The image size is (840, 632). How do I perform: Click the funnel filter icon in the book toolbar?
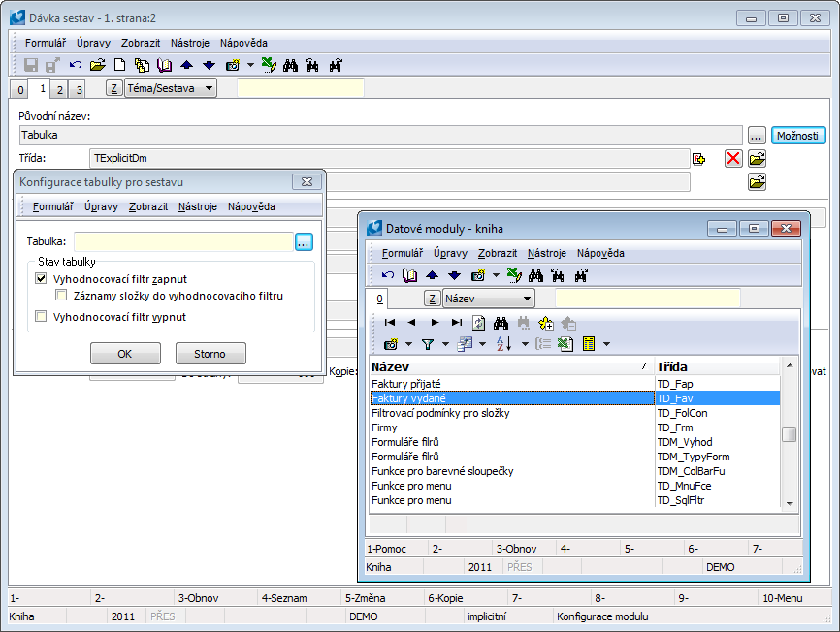point(429,343)
